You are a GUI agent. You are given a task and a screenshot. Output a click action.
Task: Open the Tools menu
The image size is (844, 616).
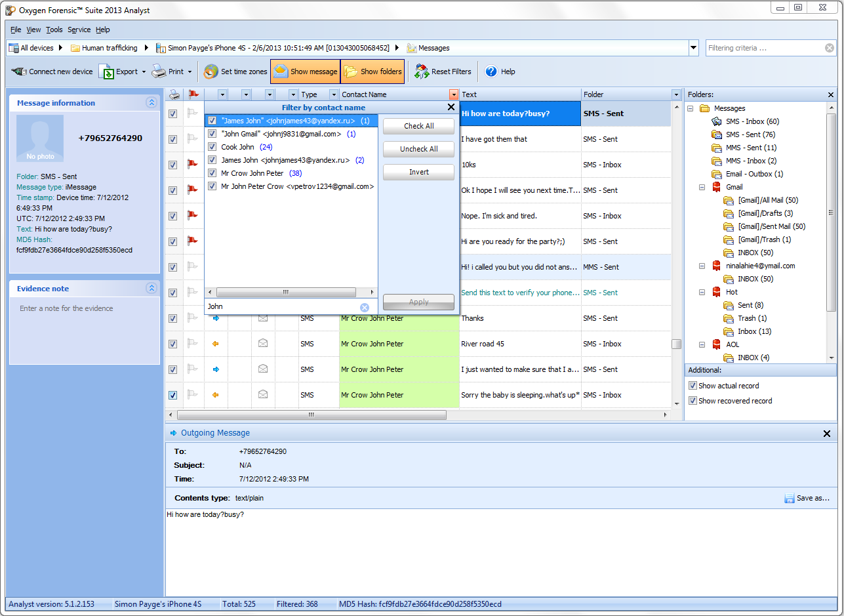point(54,30)
